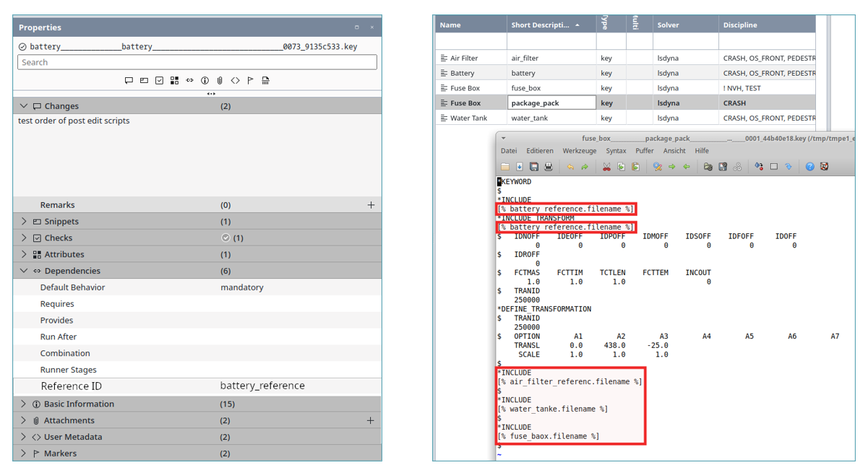Screen dimensions: 868x473
Task: Click the yellow undo arrow in editor
Action: pos(570,167)
